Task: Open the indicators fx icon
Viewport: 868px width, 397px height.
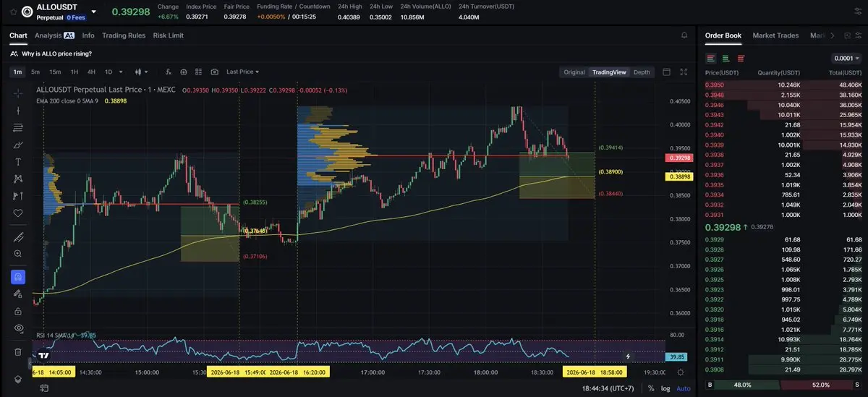Action: tap(168, 72)
